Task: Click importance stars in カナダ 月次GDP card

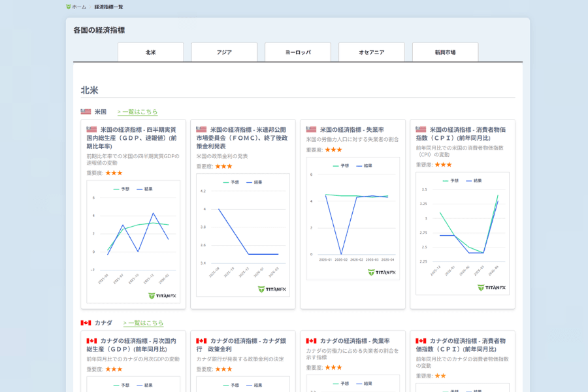Action: [114, 369]
